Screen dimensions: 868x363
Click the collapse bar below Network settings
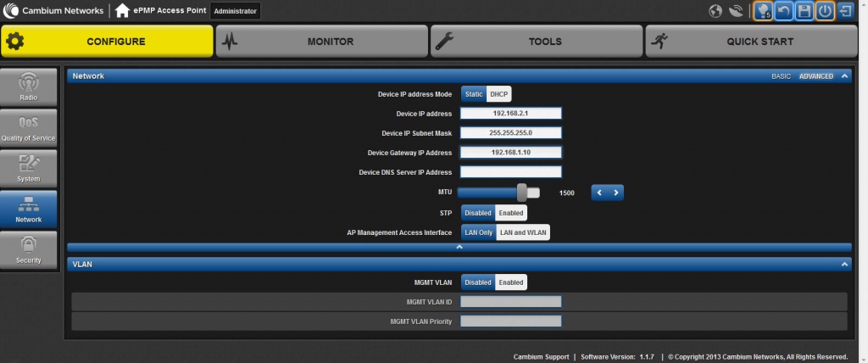[459, 248]
